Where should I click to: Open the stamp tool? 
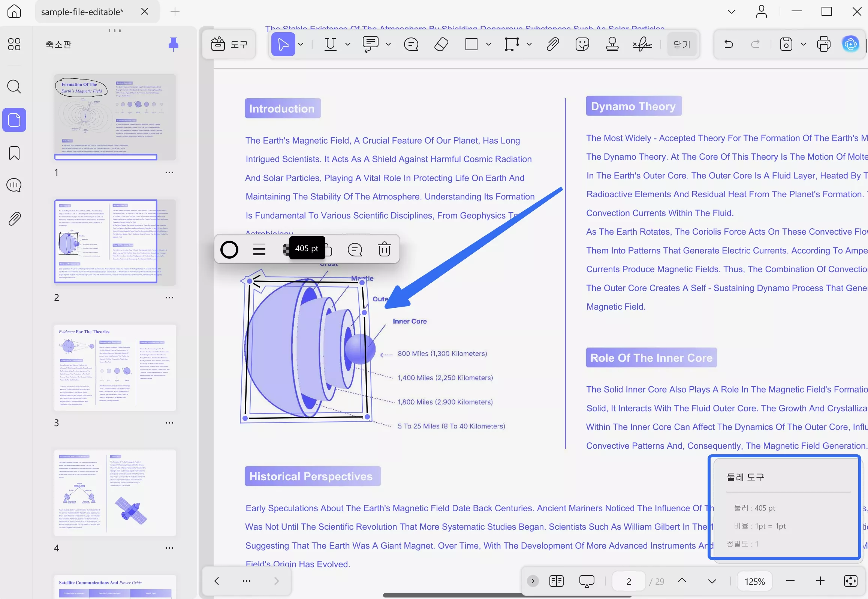pyautogui.click(x=612, y=44)
